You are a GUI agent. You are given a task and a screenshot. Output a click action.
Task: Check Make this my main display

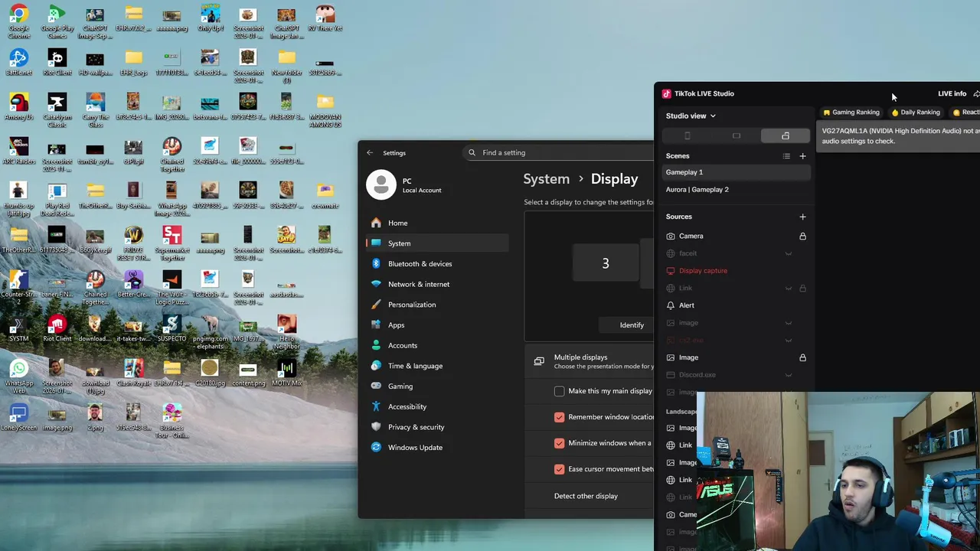(559, 391)
